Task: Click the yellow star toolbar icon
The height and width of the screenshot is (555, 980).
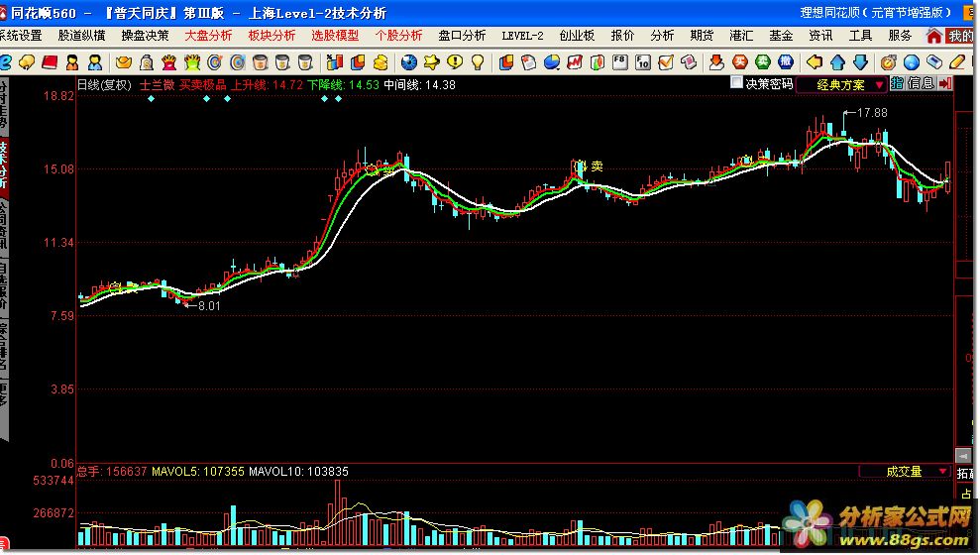Action: tap(431, 61)
